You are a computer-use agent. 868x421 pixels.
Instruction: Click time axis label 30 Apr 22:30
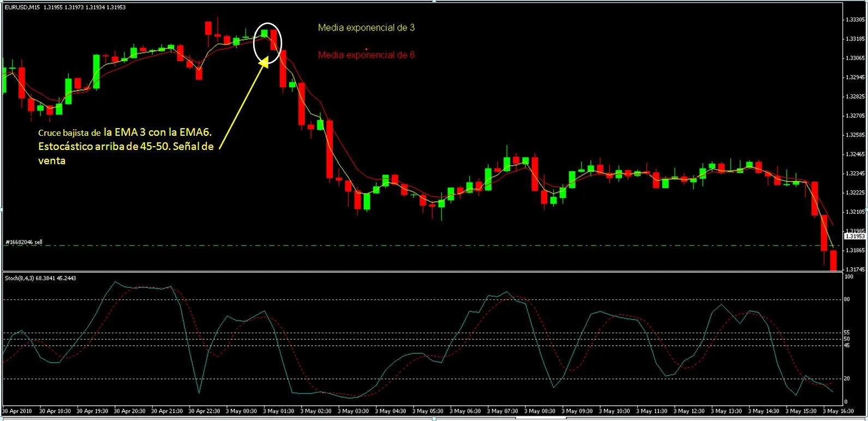point(204,411)
